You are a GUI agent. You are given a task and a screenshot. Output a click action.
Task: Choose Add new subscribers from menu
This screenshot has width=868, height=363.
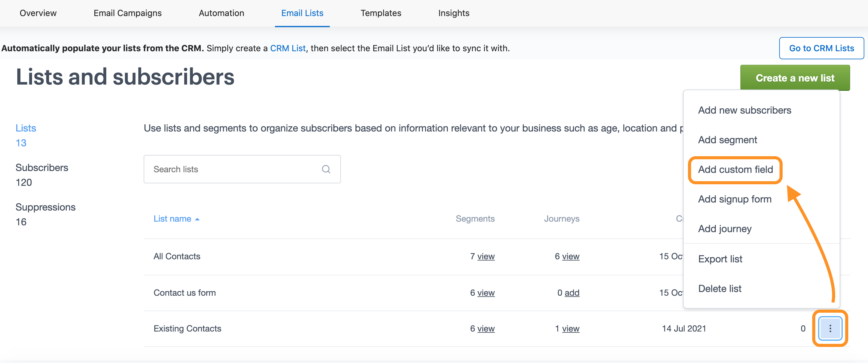pos(744,110)
